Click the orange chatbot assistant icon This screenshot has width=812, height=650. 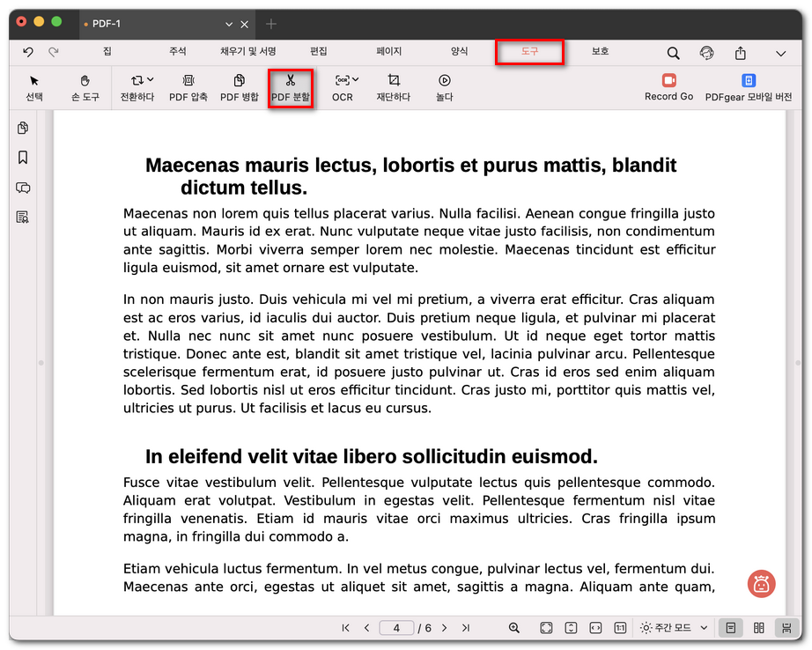(762, 583)
